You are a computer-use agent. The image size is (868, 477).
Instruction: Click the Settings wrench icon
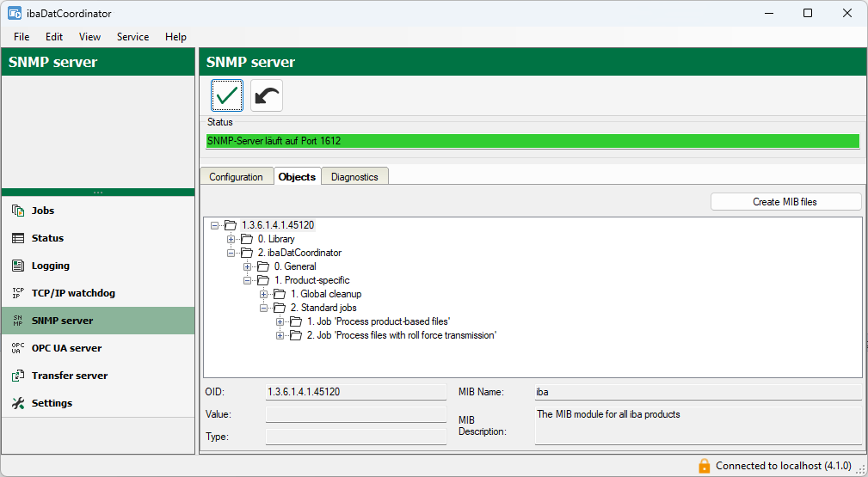(18, 403)
